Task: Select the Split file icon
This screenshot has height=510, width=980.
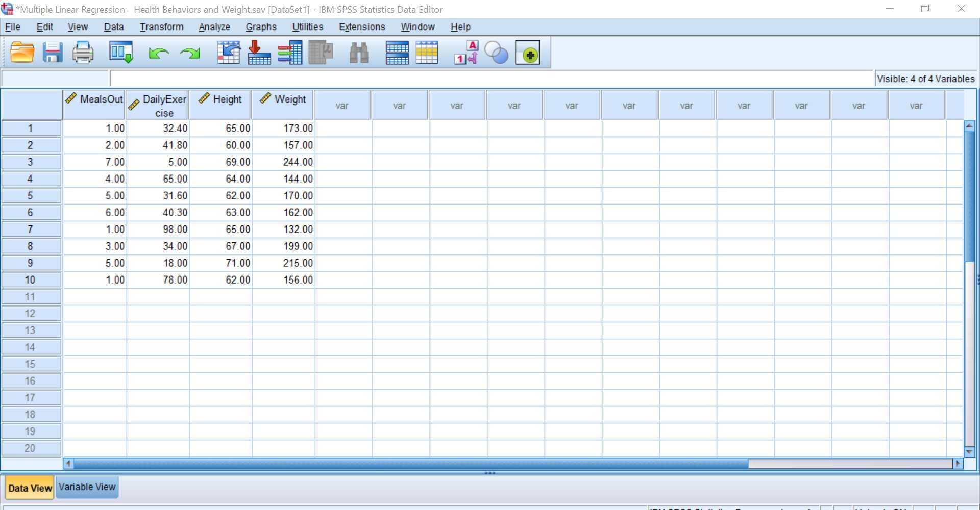Action: (x=397, y=52)
